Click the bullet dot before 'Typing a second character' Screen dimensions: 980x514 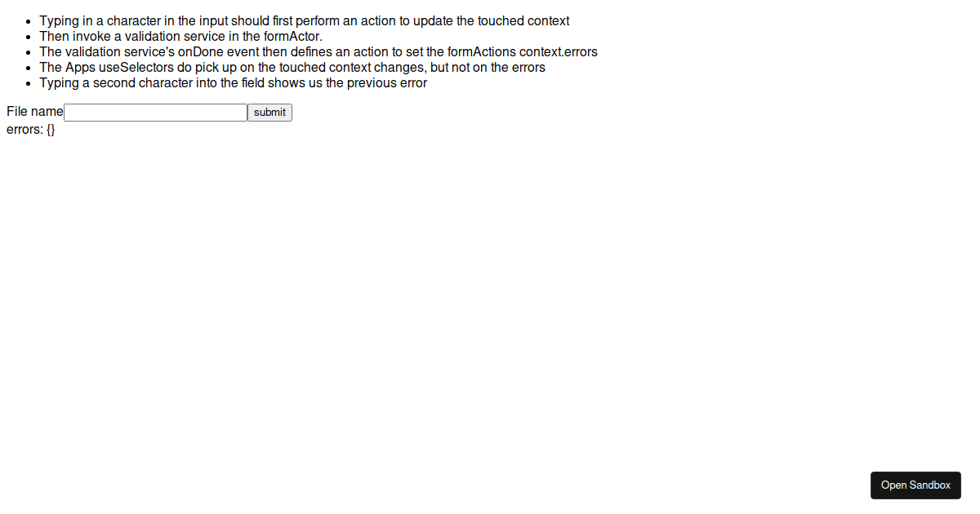(29, 83)
